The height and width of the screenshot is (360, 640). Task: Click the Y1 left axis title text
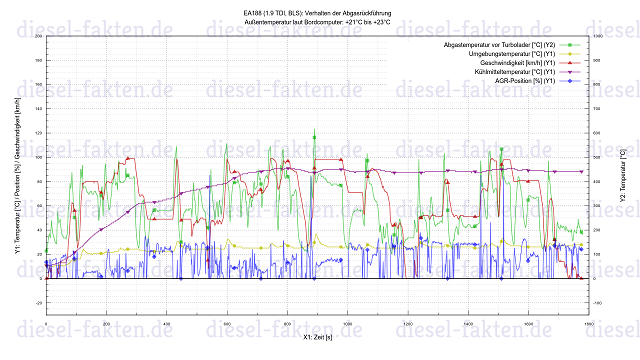tap(17, 176)
